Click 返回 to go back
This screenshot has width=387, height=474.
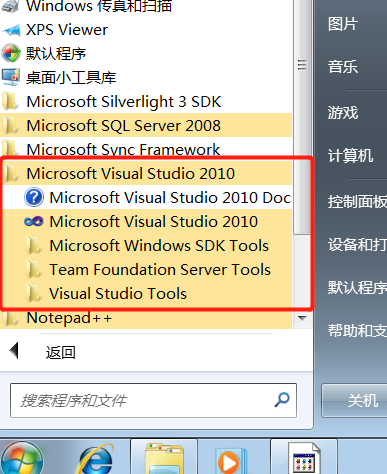(x=60, y=352)
